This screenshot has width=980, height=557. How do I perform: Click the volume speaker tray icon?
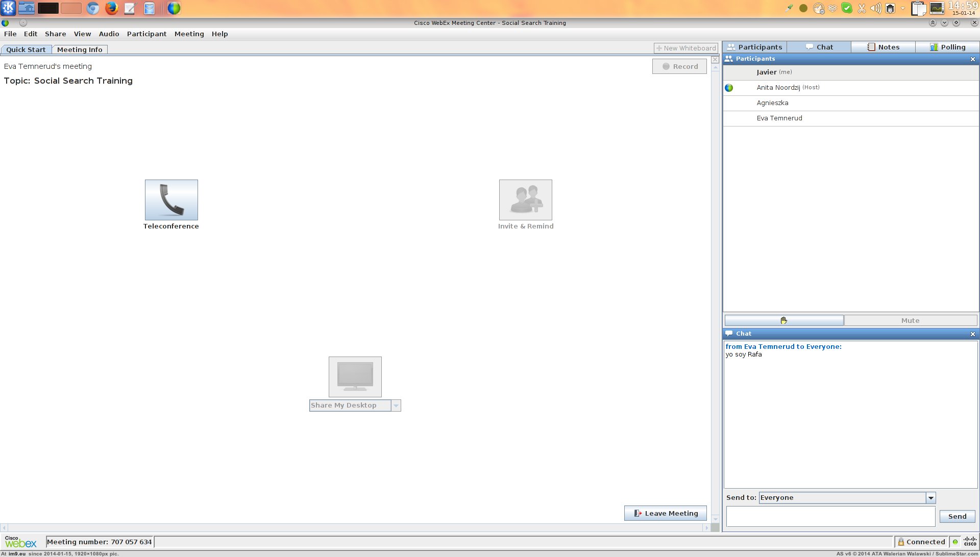(x=875, y=8)
